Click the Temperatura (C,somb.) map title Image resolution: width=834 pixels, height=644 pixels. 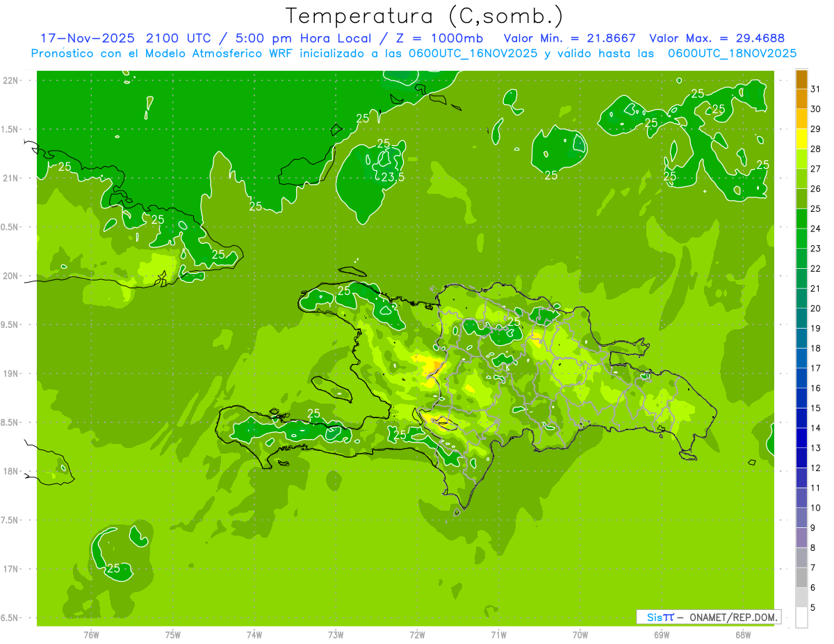(x=425, y=15)
